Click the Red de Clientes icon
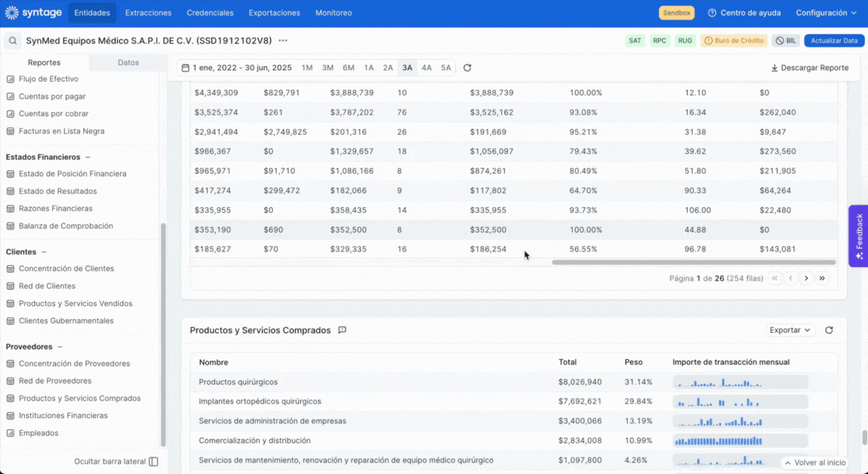The height and width of the screenshot is (474, 868). pos(10,286)
